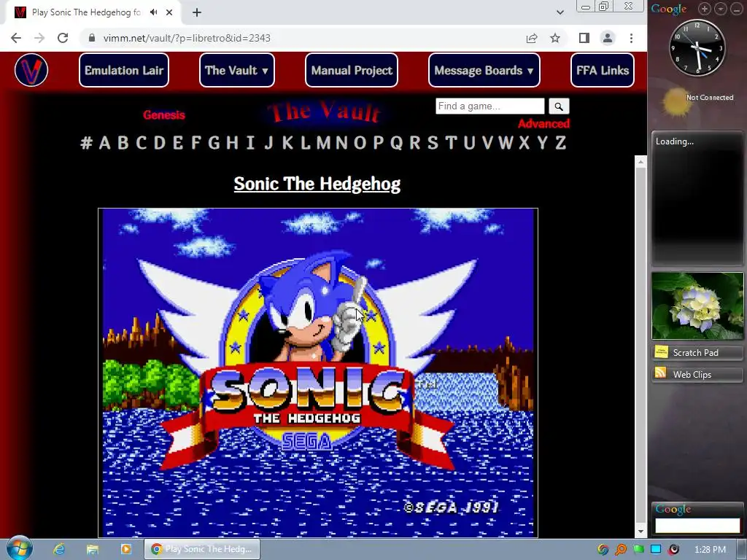This screenshot has height=560, width=747.
Task: Click the page scrollbar down arrow
Action: [x=640, y=531]
